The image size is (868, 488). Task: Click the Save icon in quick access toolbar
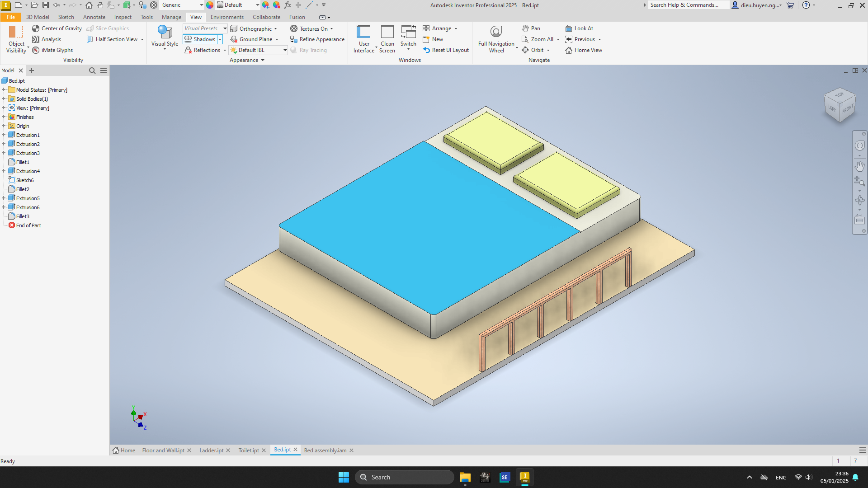tap(46, 5)
